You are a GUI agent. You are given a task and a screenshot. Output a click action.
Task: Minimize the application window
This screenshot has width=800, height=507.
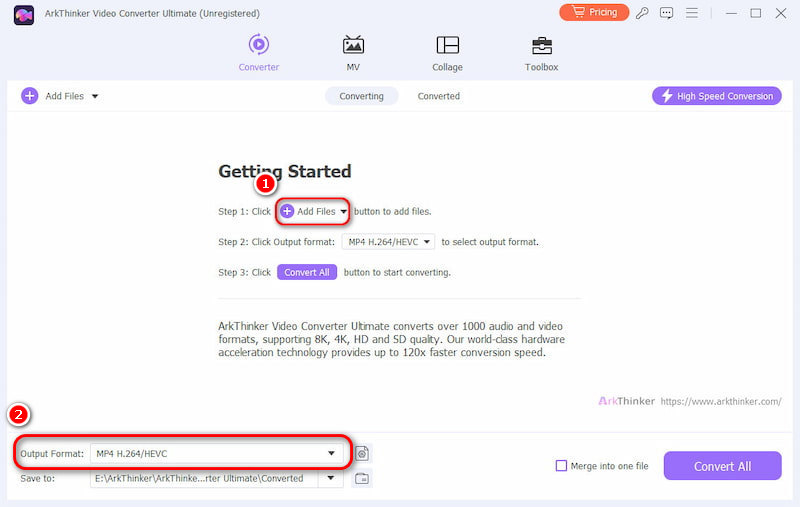click(x=731, y=13)
